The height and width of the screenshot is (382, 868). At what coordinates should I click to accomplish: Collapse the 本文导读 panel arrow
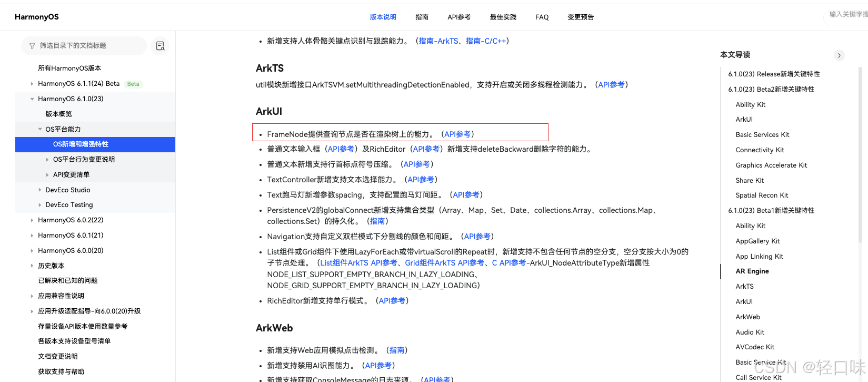[x=839, y=55]
